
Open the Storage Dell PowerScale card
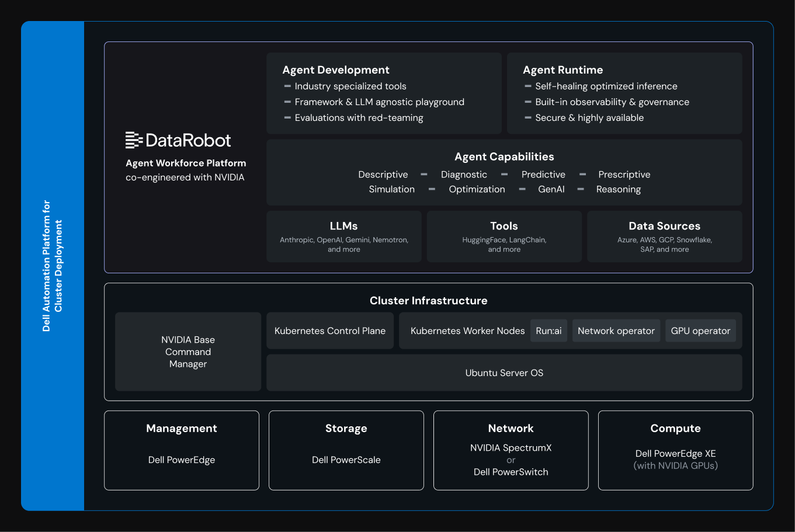click(346, 450)
